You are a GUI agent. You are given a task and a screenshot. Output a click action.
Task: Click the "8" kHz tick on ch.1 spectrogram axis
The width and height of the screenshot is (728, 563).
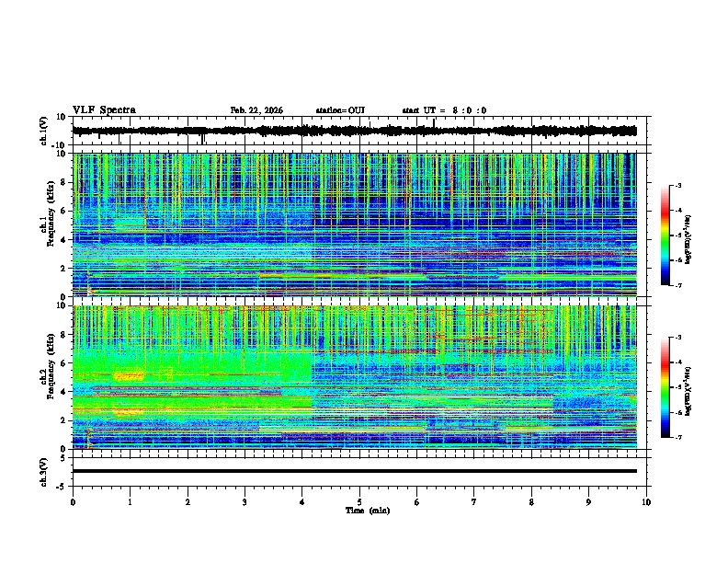[x=63, y=182]
